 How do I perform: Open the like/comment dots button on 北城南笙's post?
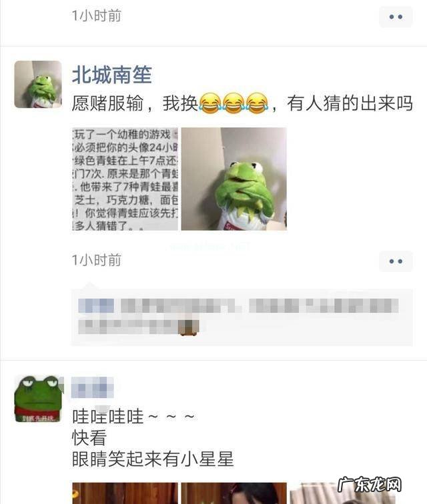click(396, 261)
